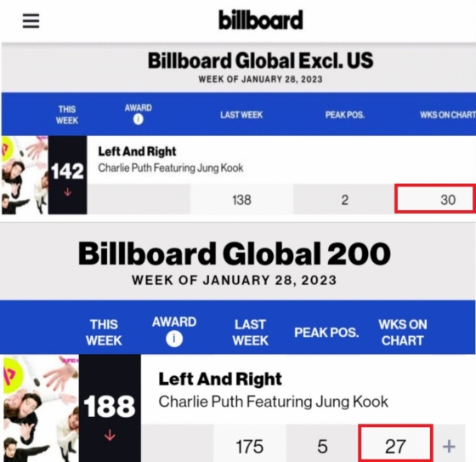Click Left And Right title in Global Excl. US
The width and height of the screenshot is (476, 462).
[x=137, y=151]
